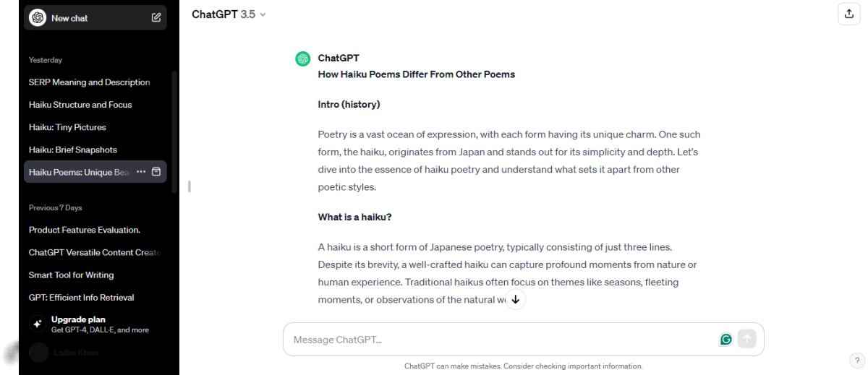
Task: Collapse the sidebar using the handle
Action: tap(189, 186)
